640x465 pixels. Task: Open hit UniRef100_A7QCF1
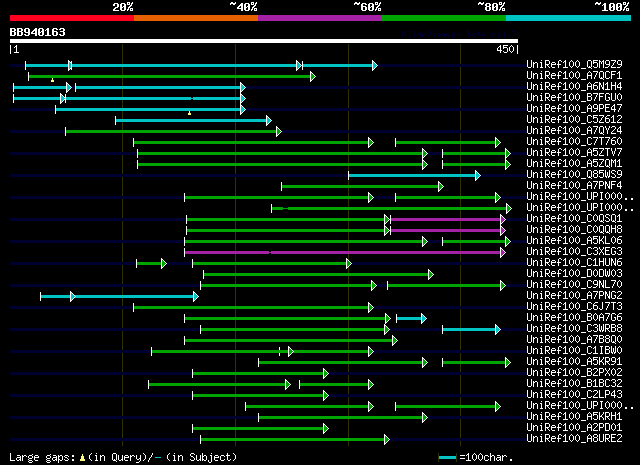tap(574, 75)
